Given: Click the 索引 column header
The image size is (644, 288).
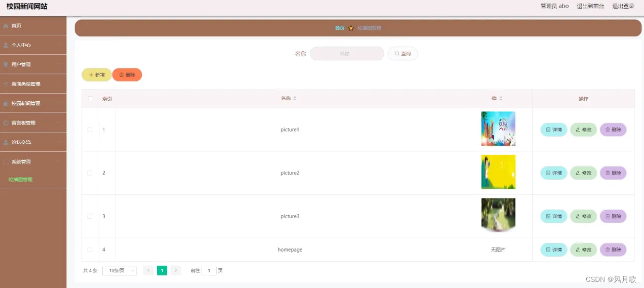Looking at the screenshot, I should [x=107, y=99].
